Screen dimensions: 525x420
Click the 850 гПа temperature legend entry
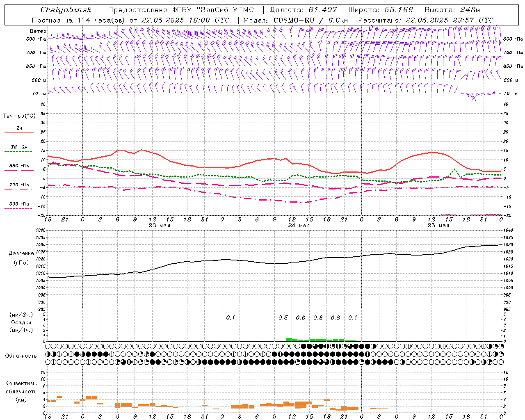(19, 166)
